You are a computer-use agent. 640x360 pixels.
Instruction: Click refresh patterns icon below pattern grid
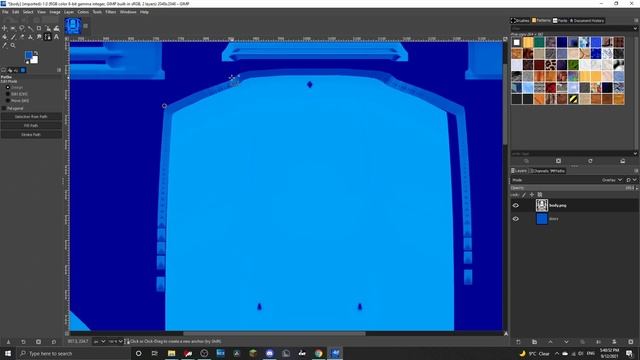[x=591, y=161]
